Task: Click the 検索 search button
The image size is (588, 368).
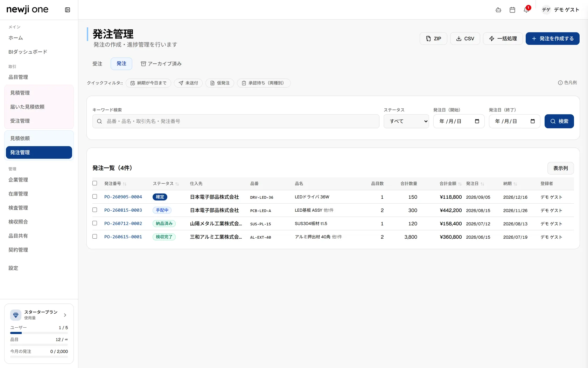Action: [559, 121]
